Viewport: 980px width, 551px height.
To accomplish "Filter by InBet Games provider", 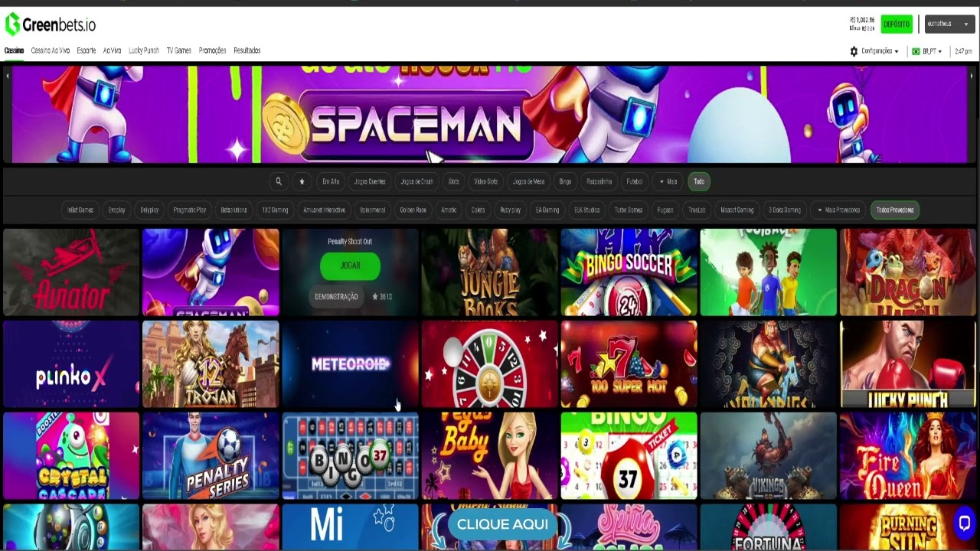I will coord(80,210).
